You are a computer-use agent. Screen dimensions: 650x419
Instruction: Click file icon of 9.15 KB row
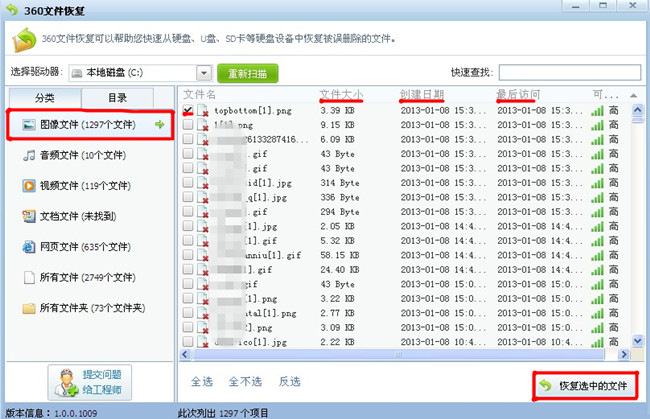coord(203,125)
